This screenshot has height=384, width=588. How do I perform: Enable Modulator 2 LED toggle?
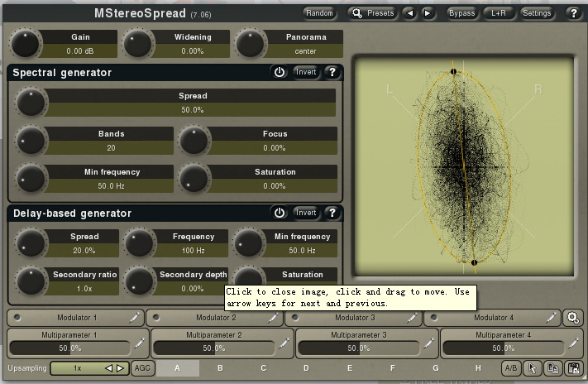point(156,318)
